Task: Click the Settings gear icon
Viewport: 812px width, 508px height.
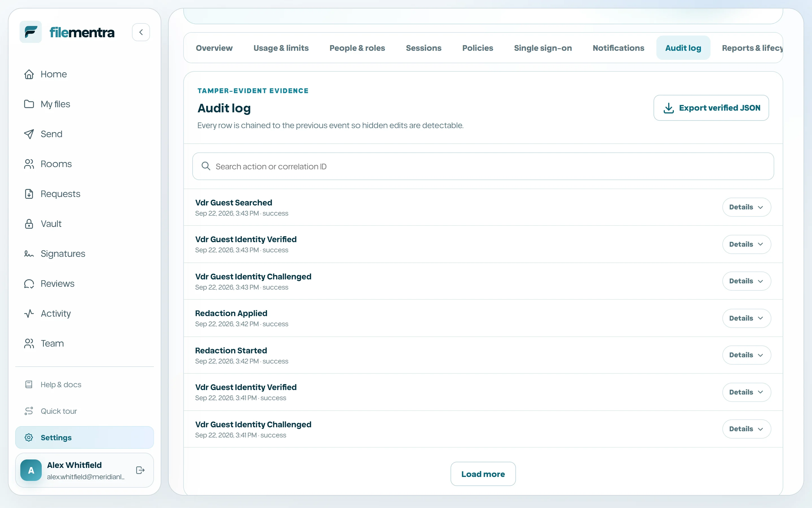Action: point(29,437)
